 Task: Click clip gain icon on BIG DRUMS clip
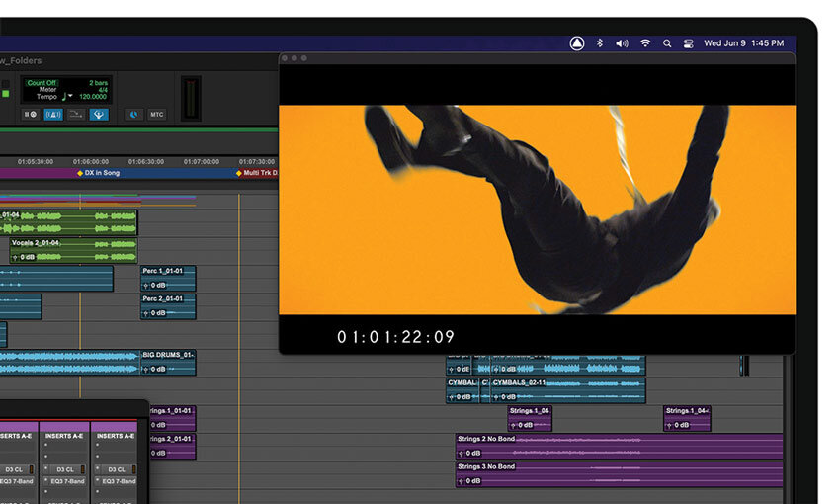click(145, 369)
